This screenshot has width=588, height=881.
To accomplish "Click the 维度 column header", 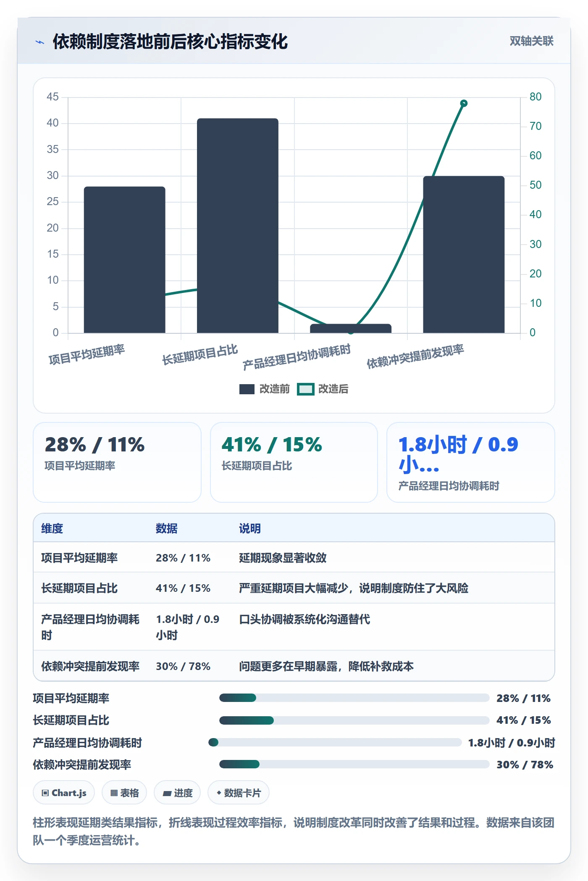I will 52,528.
